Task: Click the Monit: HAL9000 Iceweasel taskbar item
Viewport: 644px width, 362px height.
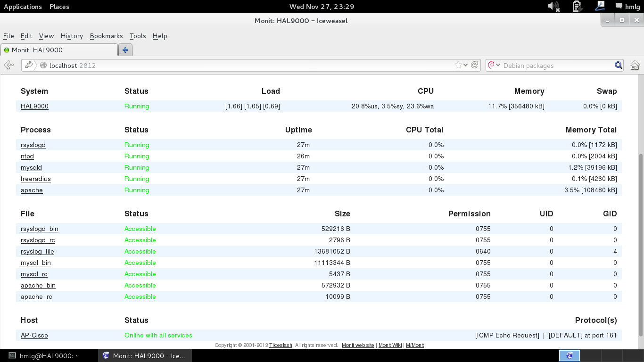Action: pyautogui.click(x=145, y=356)
